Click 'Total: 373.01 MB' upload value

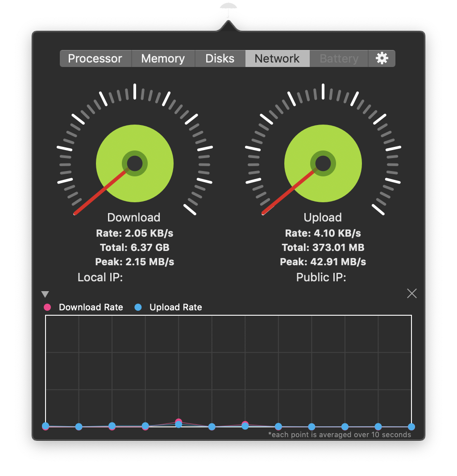click(x=323, y=247)
